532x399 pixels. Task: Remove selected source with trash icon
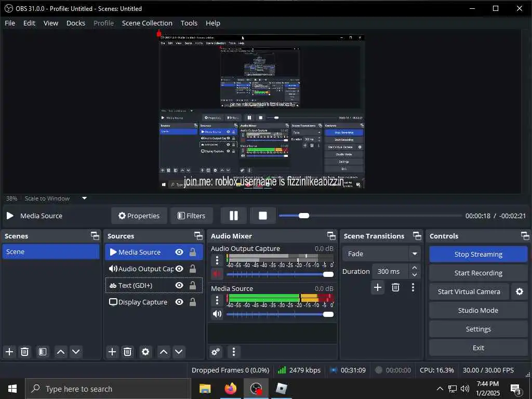click(128, 352)
